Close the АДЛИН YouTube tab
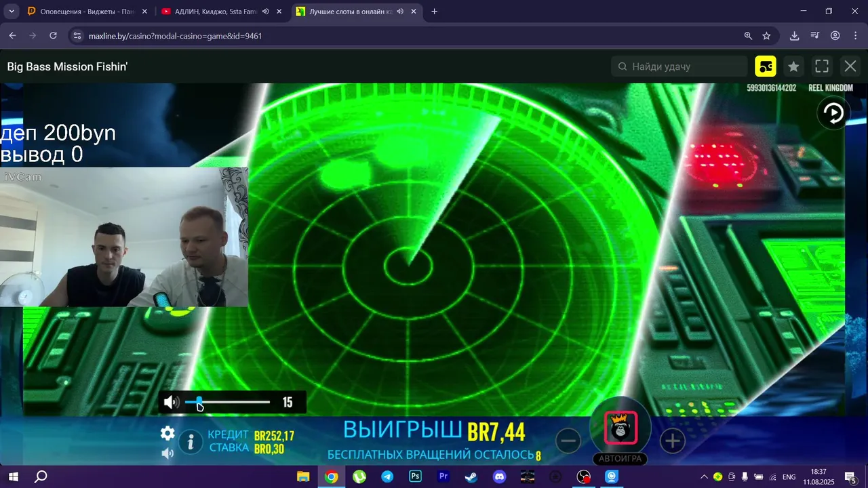The height and width of the screenshot is (488, 868). tap(279, 12)
